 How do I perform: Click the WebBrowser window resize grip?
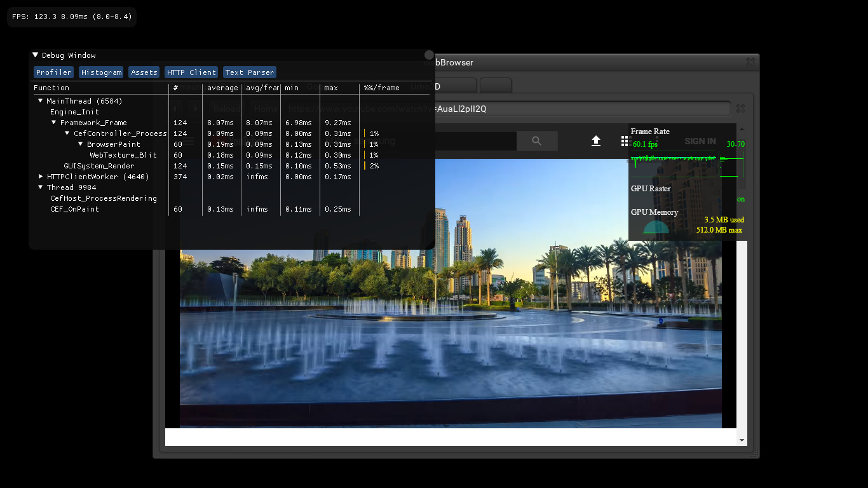(754, 453)
